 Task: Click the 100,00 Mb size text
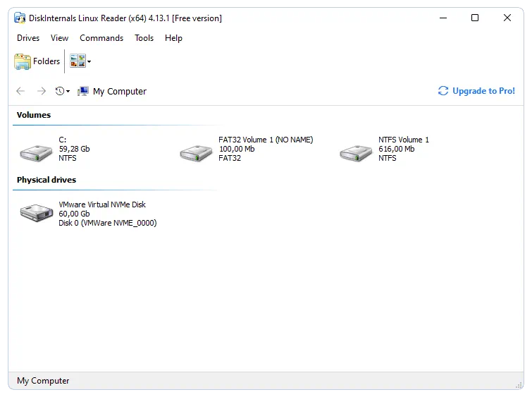(237, 149)
